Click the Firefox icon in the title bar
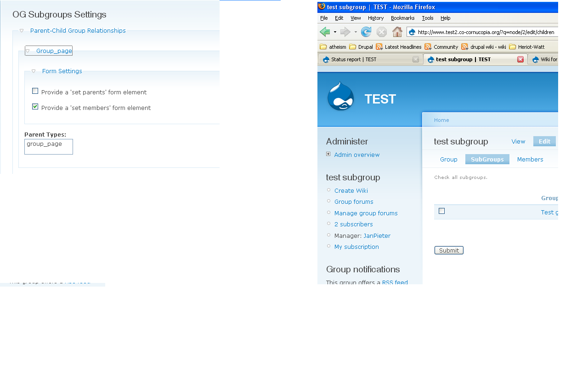 322,6
